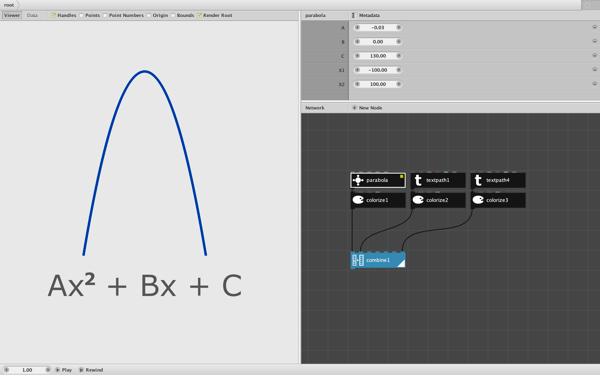Increase parameter C with right arrow
This screenshot has width=600, height=375.
tap(398, 56)
